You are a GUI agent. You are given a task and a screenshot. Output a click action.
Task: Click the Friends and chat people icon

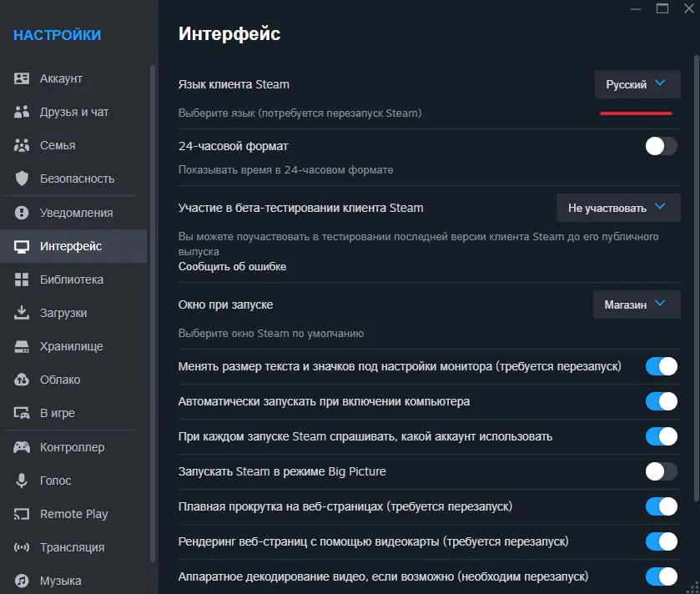click(x=22, y=112)
